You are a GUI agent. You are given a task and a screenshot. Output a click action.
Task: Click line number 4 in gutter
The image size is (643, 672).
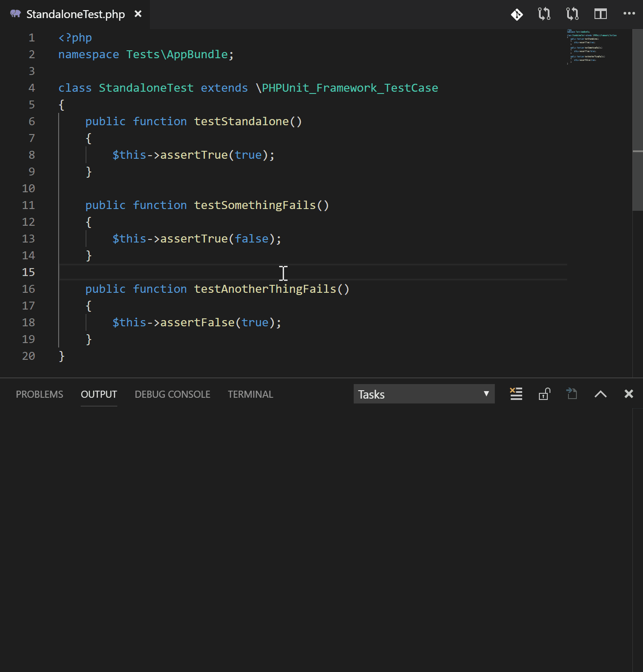pos(32,88)
